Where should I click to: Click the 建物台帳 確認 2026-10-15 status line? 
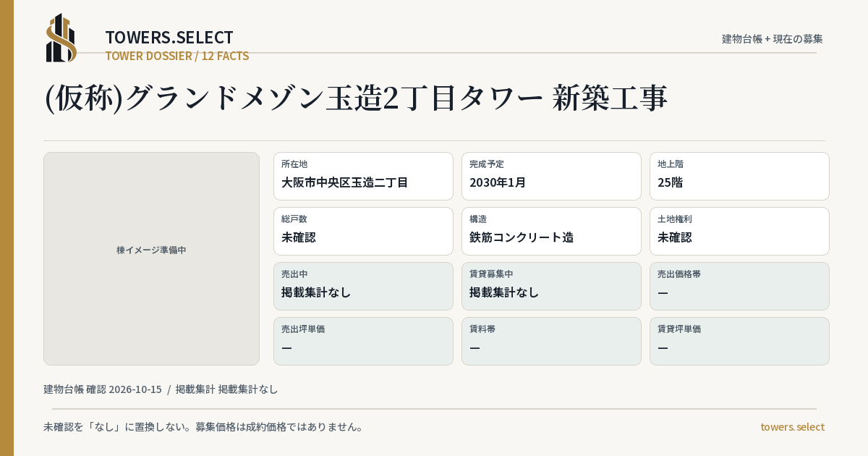pyautogui.click(x=161, y=389)
